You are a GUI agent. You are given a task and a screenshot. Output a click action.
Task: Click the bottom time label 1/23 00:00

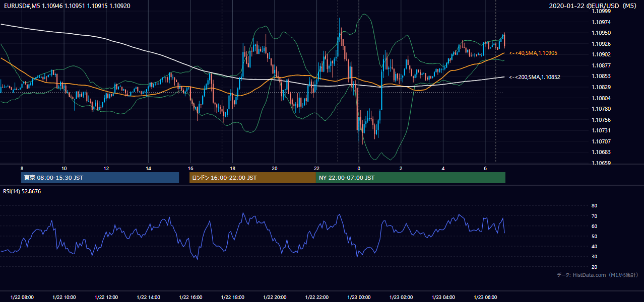pyautogui.click(x=359, y=297)
